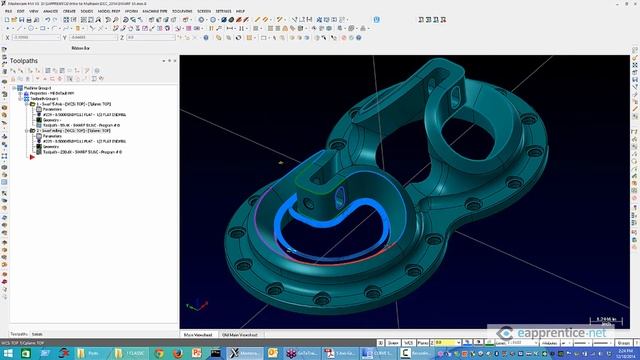The width and height of the screenshot is (640, 360).
Task: Click the WCS status bar button
Action: point(409,343)
